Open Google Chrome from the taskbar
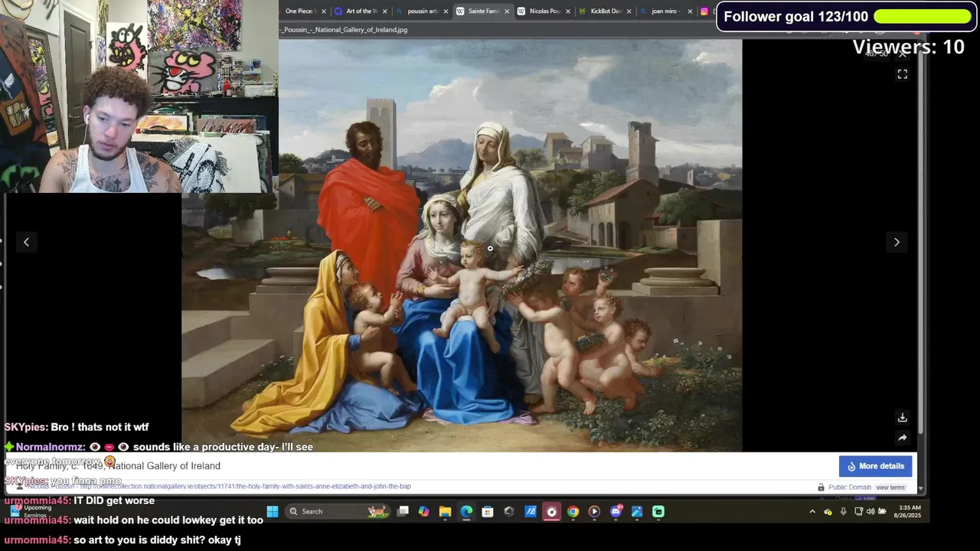This screenshot has width=980, height=551. point(573,511)
